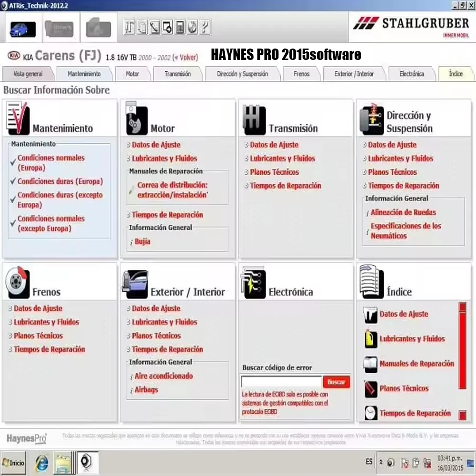This screenshot has width=476, height=476.
Task: Open Tiempos de Reparación under Motor
Action: pyautogui.click(x=168, y=215)
